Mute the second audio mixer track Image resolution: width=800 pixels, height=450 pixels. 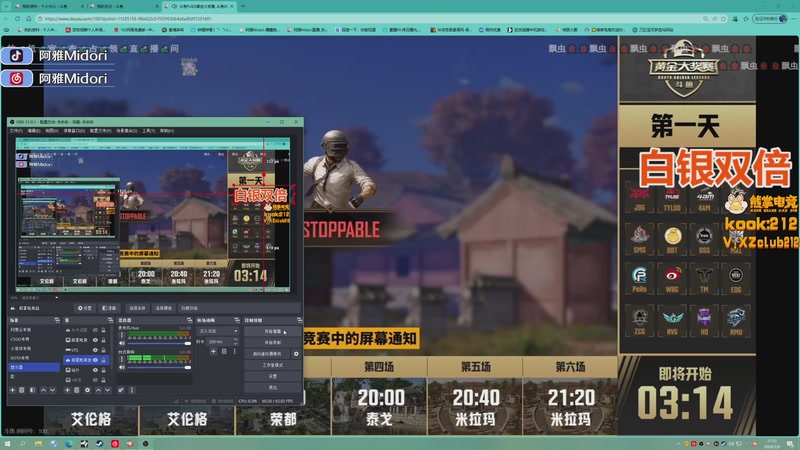(122, 367)
